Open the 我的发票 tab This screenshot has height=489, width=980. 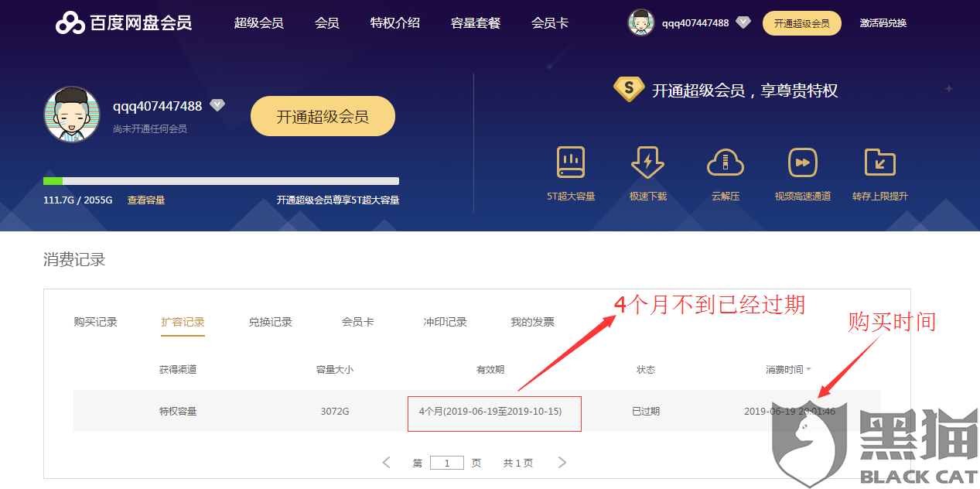click(x=532, y=322)
